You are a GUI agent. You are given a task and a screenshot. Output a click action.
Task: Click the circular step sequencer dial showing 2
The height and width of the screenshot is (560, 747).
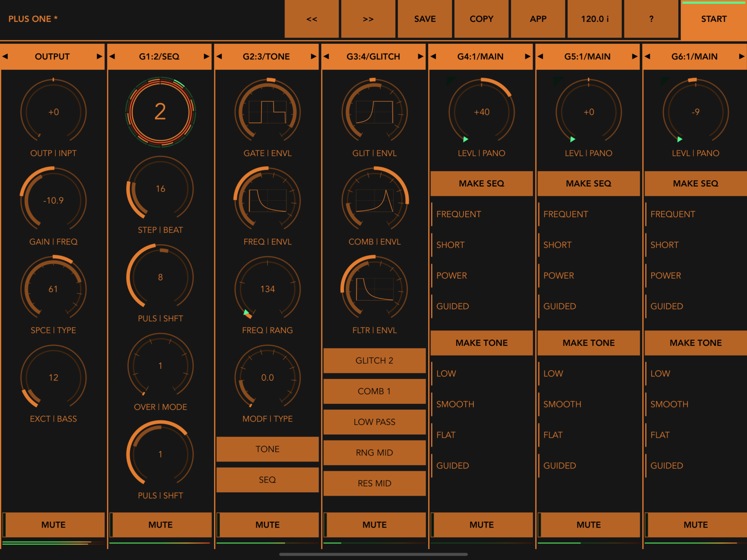point(160,111)
